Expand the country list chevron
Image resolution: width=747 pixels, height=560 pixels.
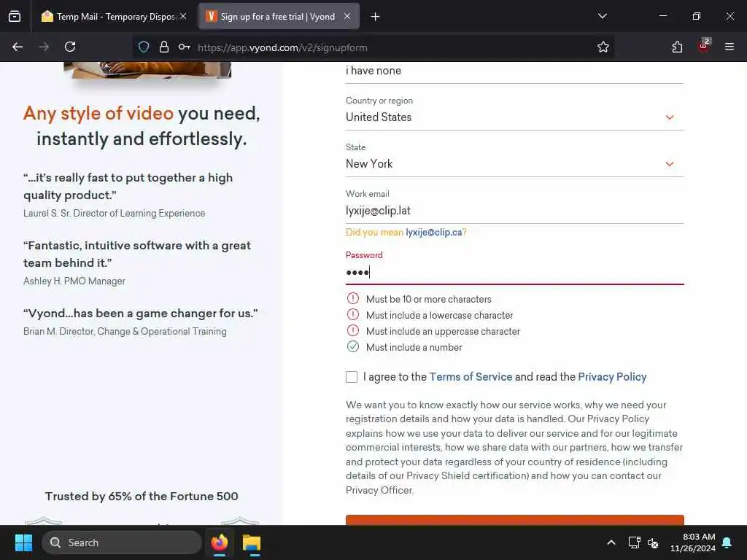pos(670,117)
